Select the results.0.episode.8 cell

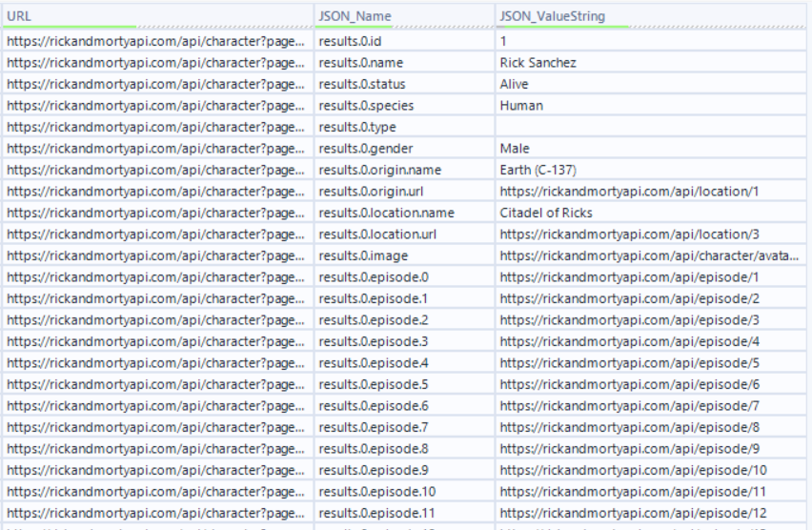click(404, 450)
